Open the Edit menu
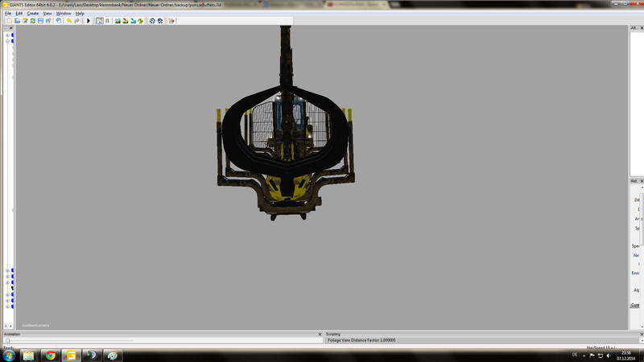The height and width of the screenshot is (362, 644). (x=19, y=13)
